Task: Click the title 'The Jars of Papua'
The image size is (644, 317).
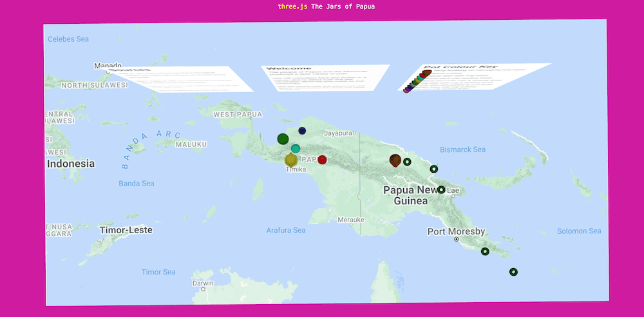Action: [x=343, y=6]
